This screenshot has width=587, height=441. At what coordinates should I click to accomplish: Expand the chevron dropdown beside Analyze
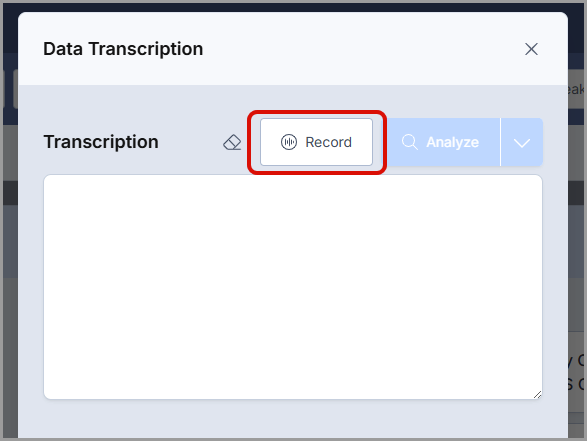tap(522, 142)
